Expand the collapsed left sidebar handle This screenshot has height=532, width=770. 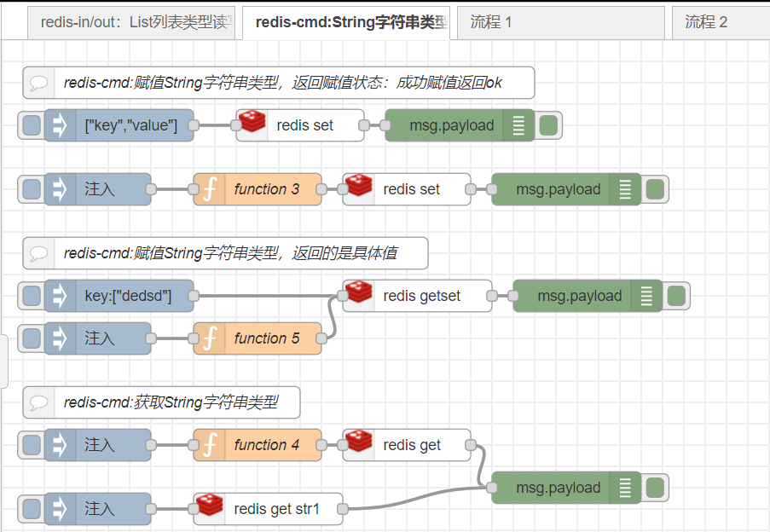pos(4,361)
